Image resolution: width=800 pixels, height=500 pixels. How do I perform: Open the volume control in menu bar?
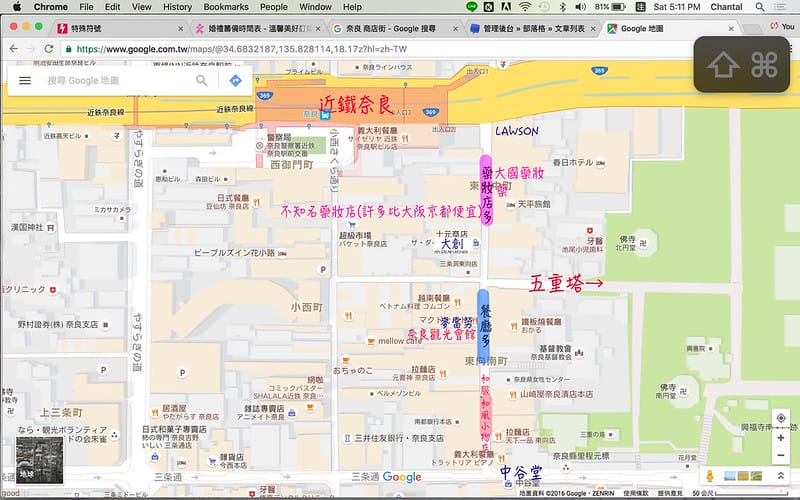pyautogui.click(x=580, y=7)
